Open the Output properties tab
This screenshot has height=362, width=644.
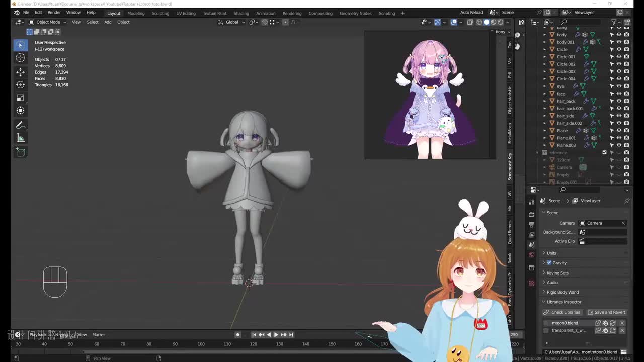(x=532, y=225)
